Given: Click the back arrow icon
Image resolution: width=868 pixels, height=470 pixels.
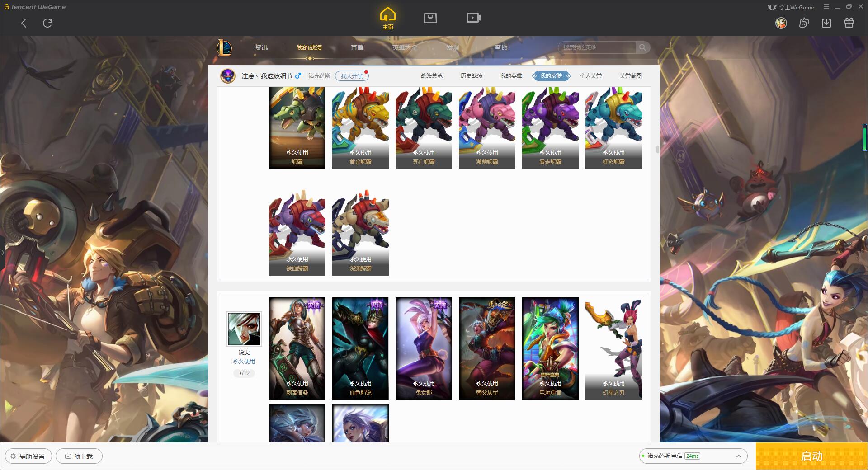Looking at the screenshot, I should point(24,23).
